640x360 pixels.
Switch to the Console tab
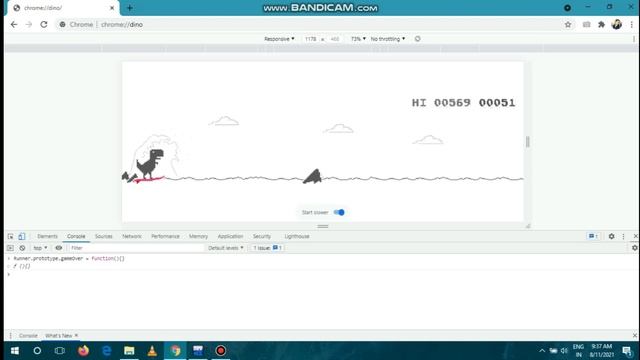click(x=76, y=236)
